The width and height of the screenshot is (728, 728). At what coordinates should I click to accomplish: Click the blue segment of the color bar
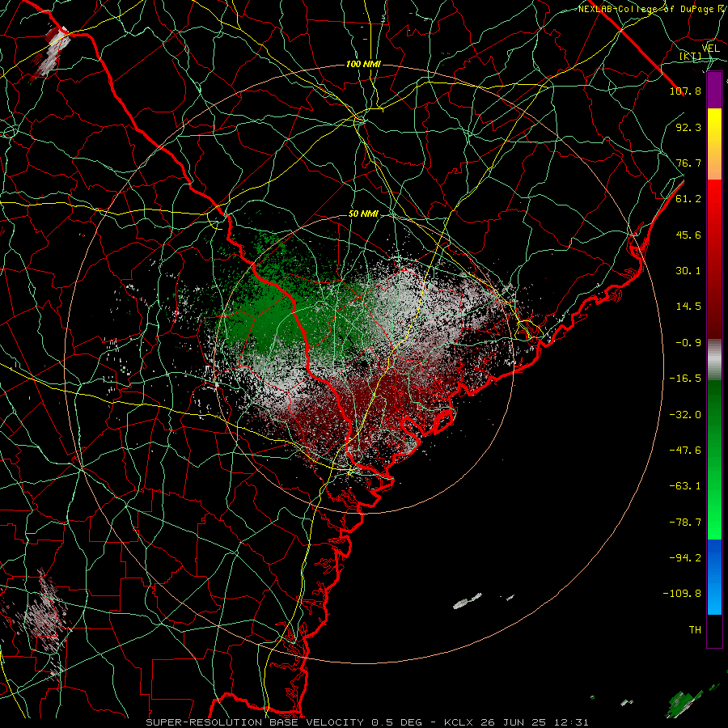pos(714,577)
